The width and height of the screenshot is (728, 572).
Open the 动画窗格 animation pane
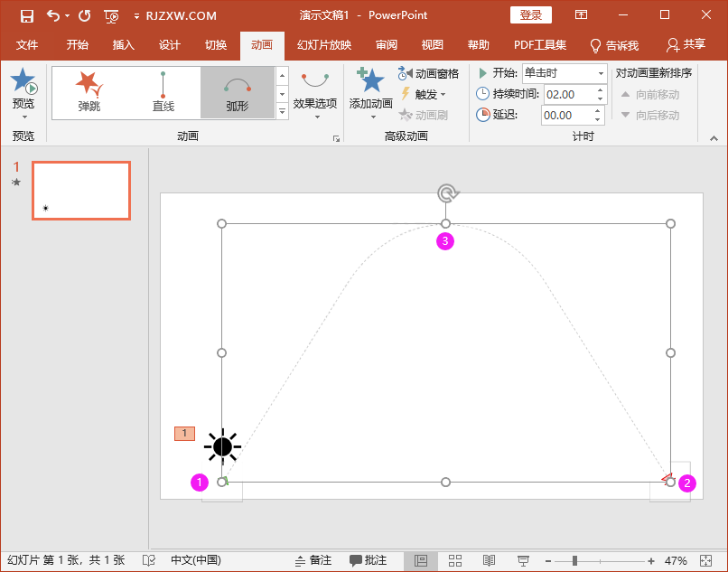pos(429,73)
